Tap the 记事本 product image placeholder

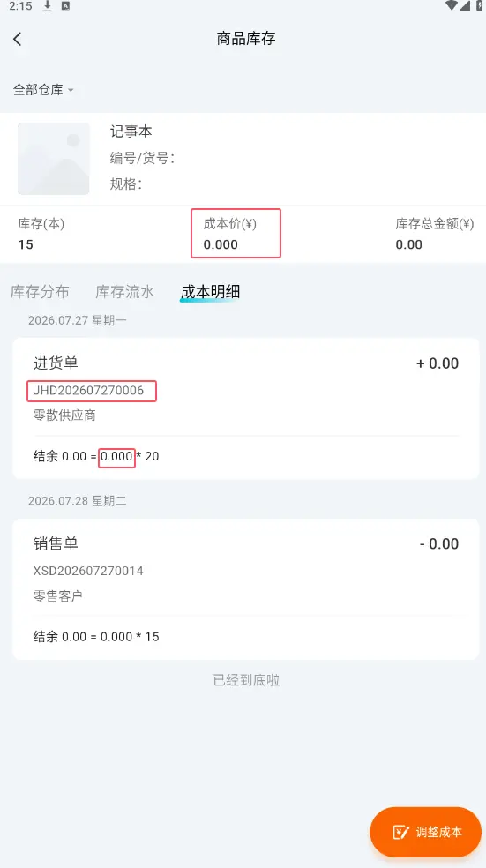click(x=54, y=159)
